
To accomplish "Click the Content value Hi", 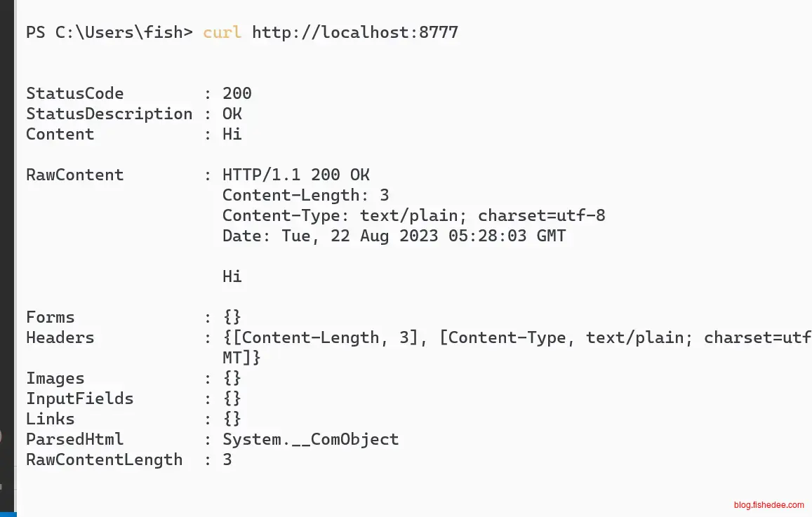I will point(232,134).
